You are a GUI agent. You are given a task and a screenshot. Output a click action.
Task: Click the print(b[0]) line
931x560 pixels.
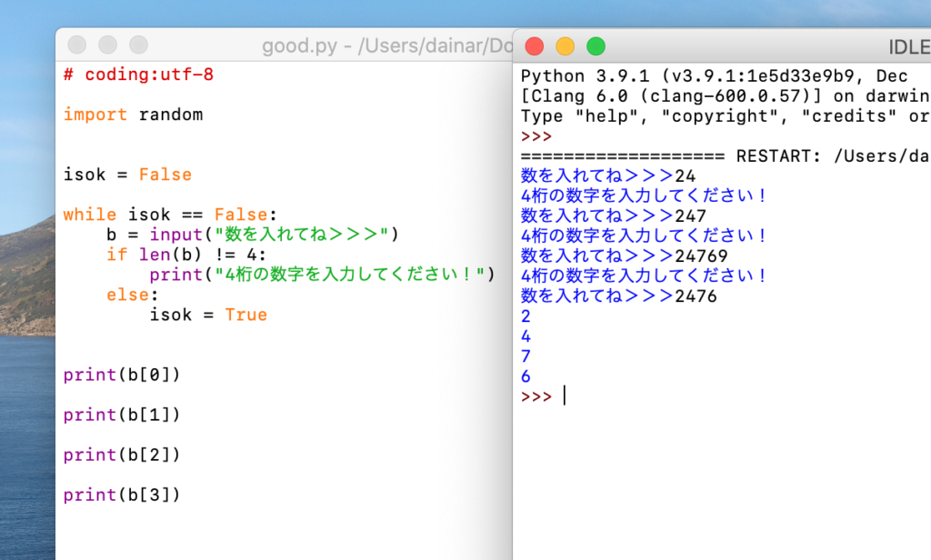coord(122,375)
